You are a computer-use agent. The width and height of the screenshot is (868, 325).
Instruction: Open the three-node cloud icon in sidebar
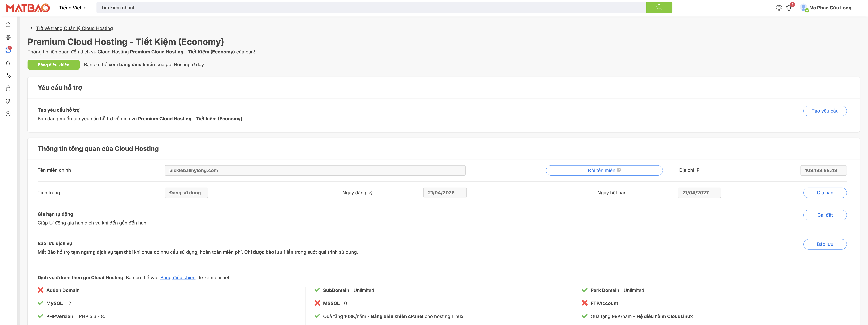pos(8,63)
